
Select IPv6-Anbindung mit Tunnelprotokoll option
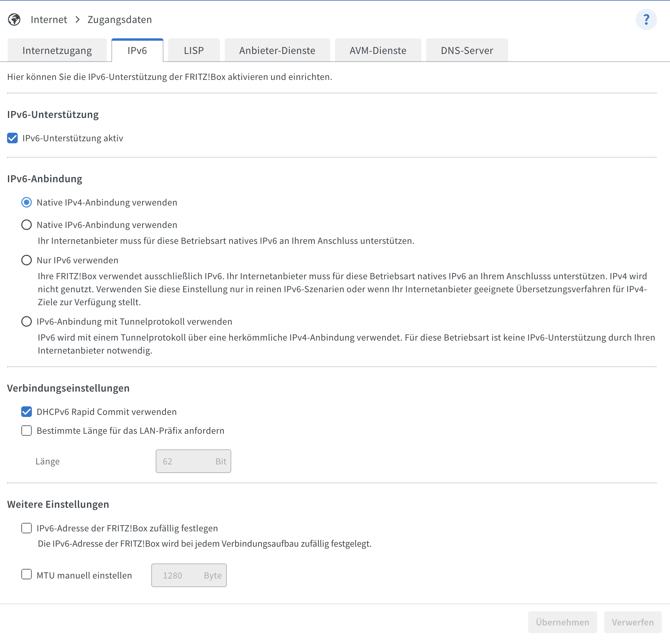27,322
